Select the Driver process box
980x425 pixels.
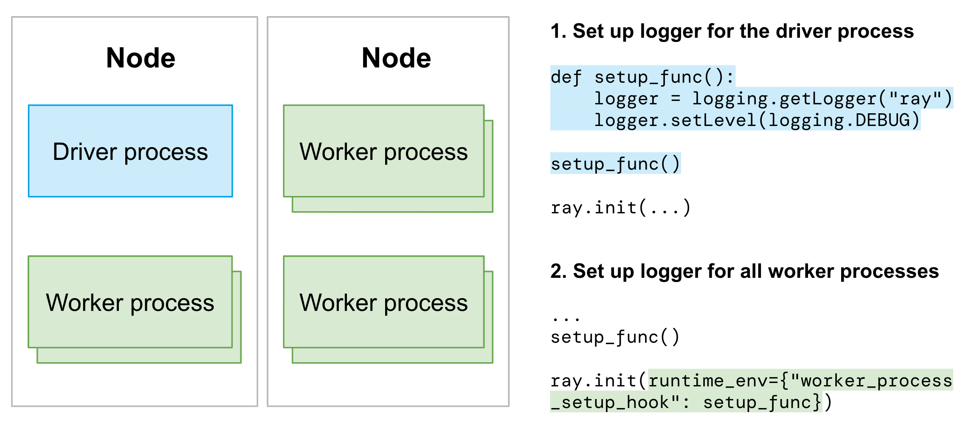point(130,151)
